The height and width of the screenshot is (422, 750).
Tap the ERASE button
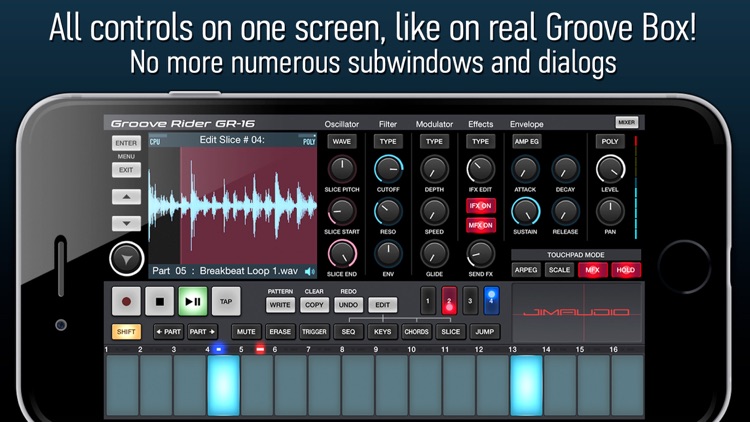click(x=280, y=332)
